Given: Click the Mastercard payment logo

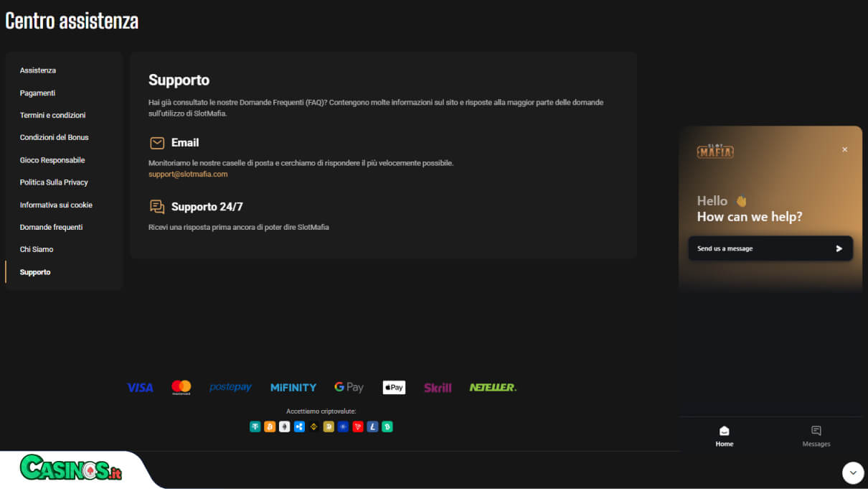Looking at the screenshot, I should click(181, 388).
